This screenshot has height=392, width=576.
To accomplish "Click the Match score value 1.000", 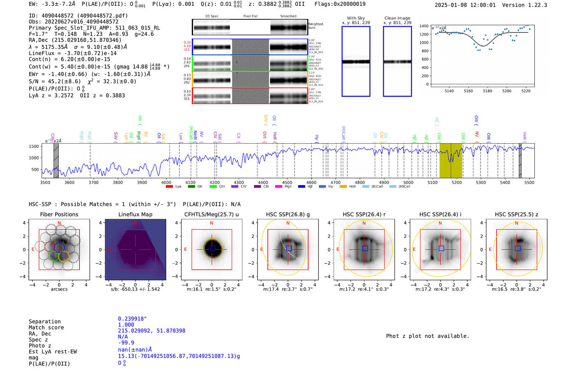I will (x=126, y=325).
